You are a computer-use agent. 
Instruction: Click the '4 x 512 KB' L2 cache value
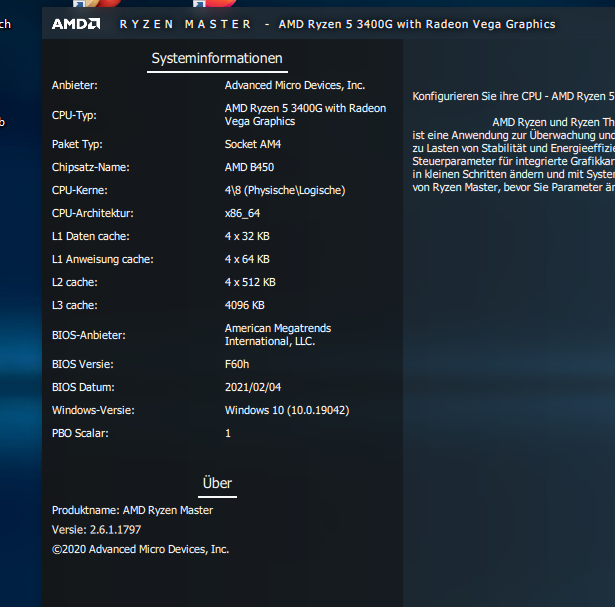click(x=250, y=282)
